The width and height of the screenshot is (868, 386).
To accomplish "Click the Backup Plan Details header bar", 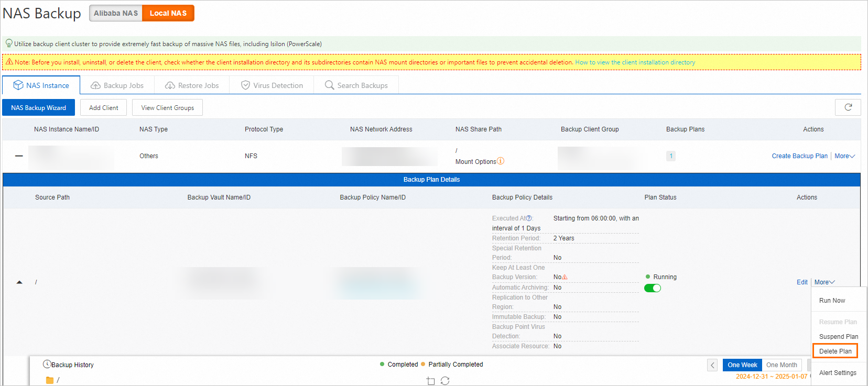I will click(431, 180).
